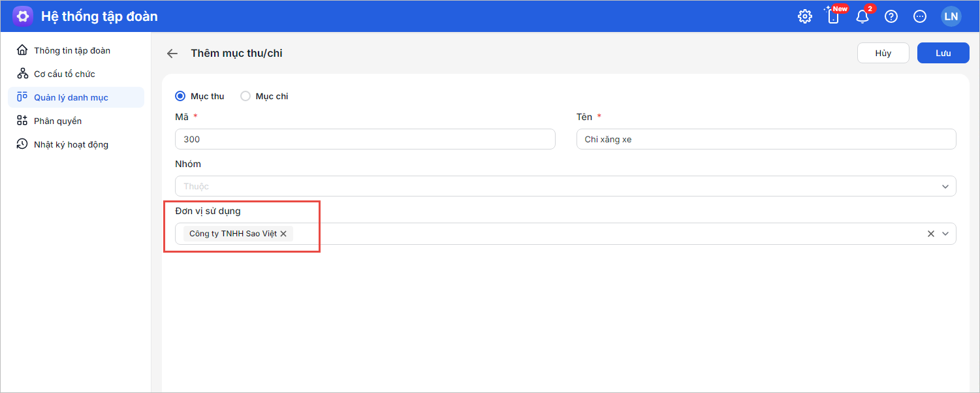
Task: Select the Mục thu radio button
Action: (181, 96)
